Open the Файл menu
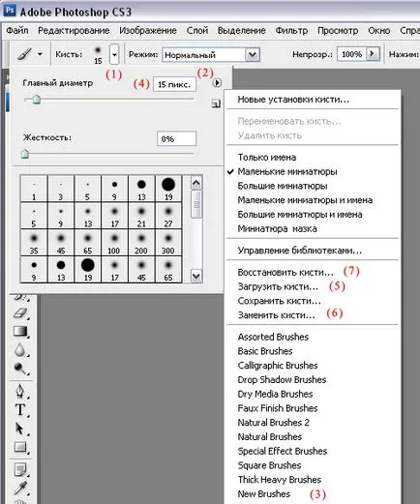The height and width of the screenshot is (504, 420). point(17,31)
